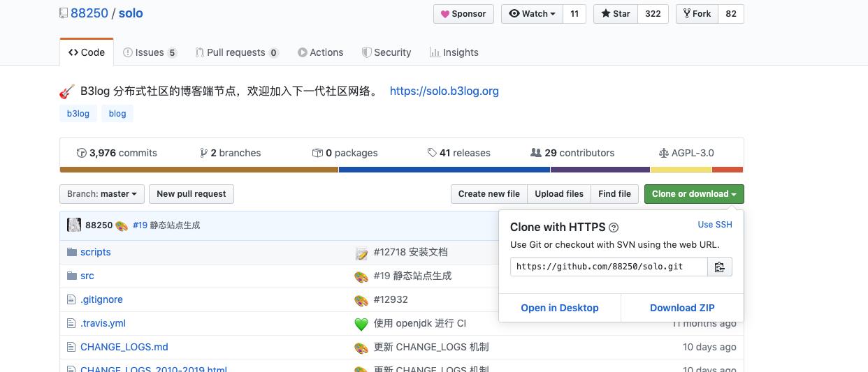Click the .travis.yml file icon

click(71, 323)
